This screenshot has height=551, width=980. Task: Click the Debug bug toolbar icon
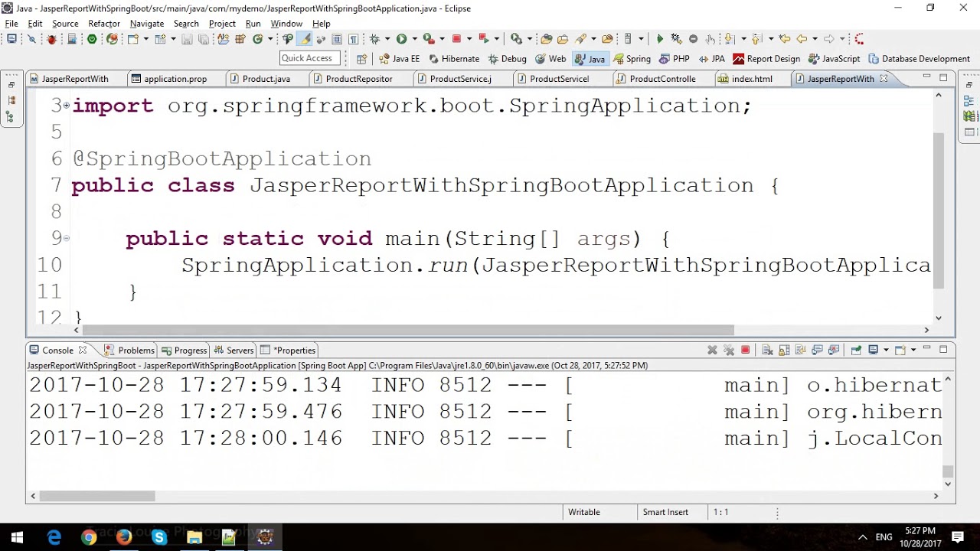coord(374,38)
